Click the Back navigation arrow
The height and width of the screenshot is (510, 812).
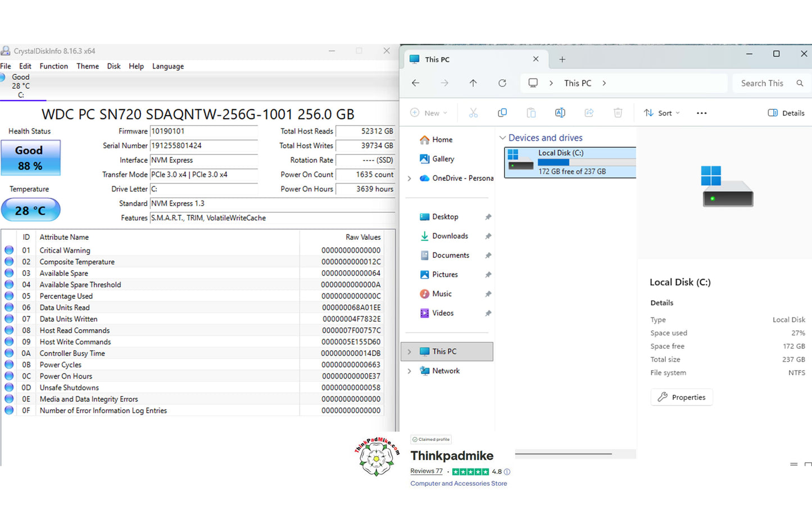[416, 83]
